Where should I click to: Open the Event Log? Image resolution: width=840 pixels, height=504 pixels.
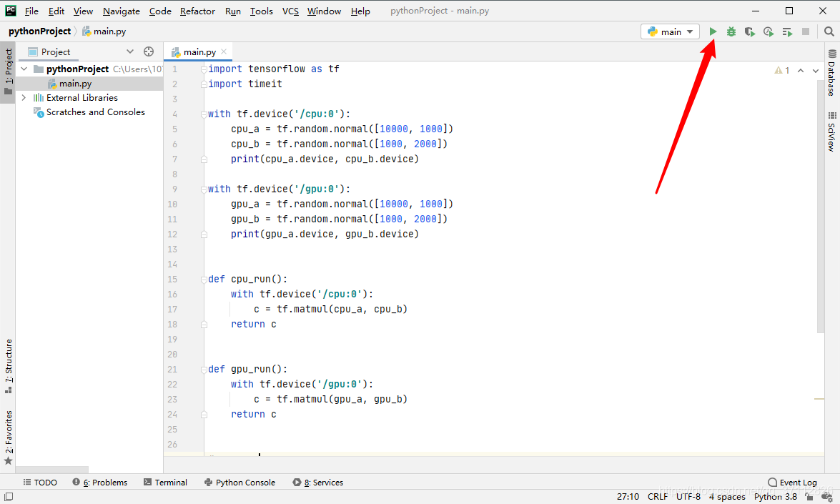(x=792, y=483)
